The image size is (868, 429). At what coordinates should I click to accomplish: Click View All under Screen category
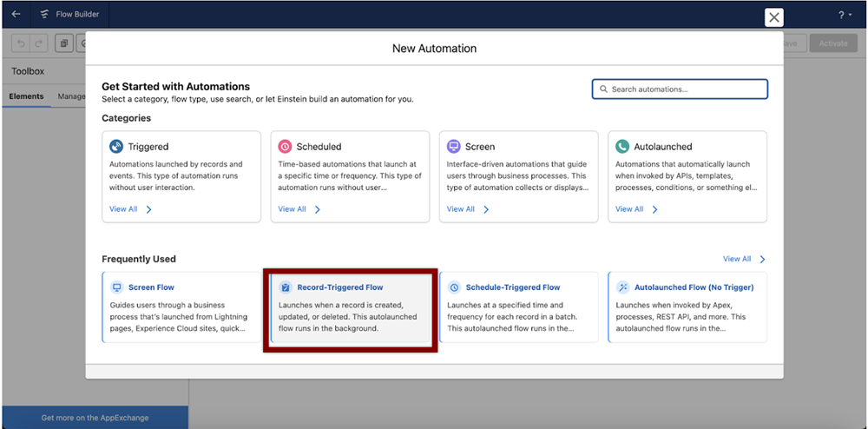[x=461, y=209]
